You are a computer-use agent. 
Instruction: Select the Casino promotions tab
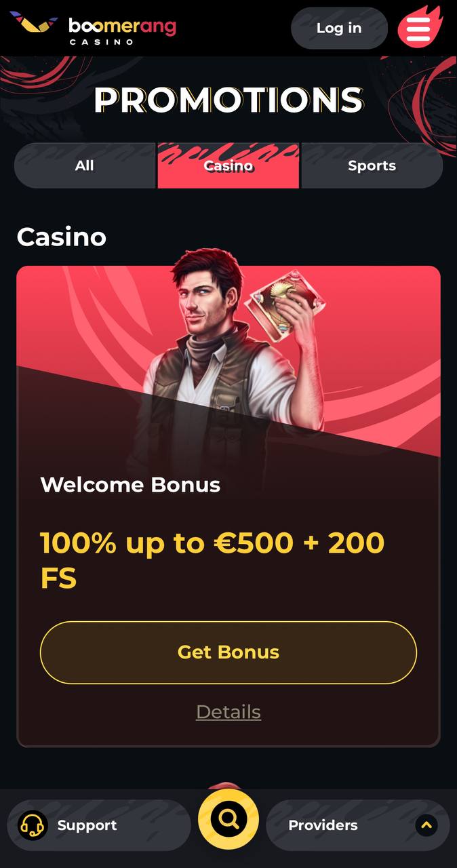tap(228, 165)
